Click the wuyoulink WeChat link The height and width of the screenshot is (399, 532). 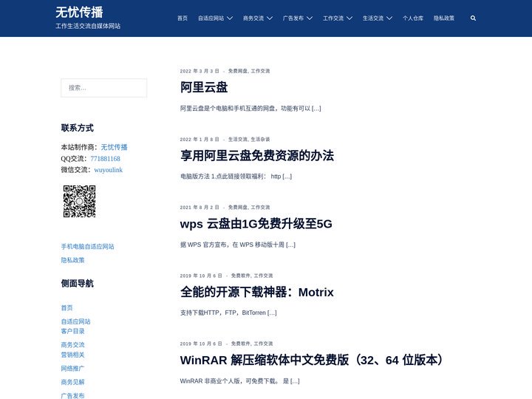108,170
